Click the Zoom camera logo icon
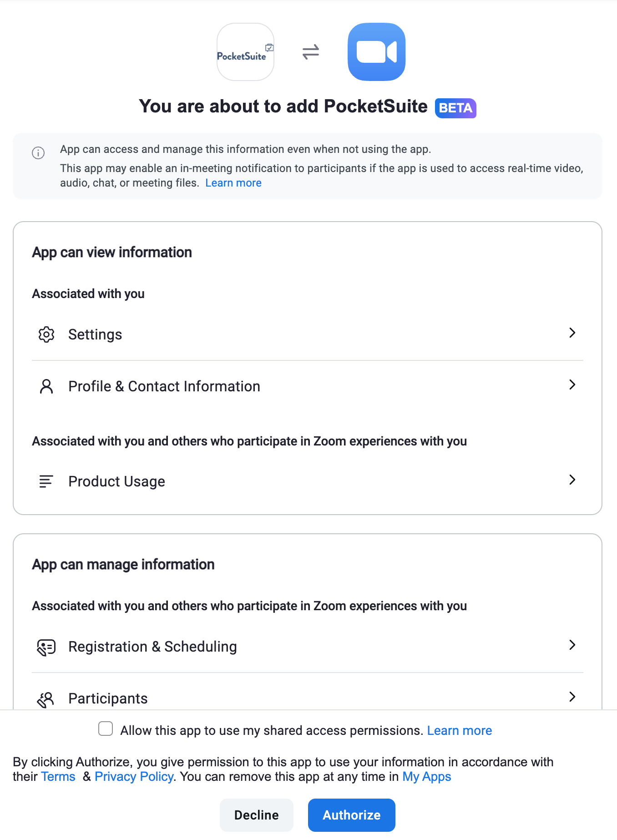 point(376,52)
